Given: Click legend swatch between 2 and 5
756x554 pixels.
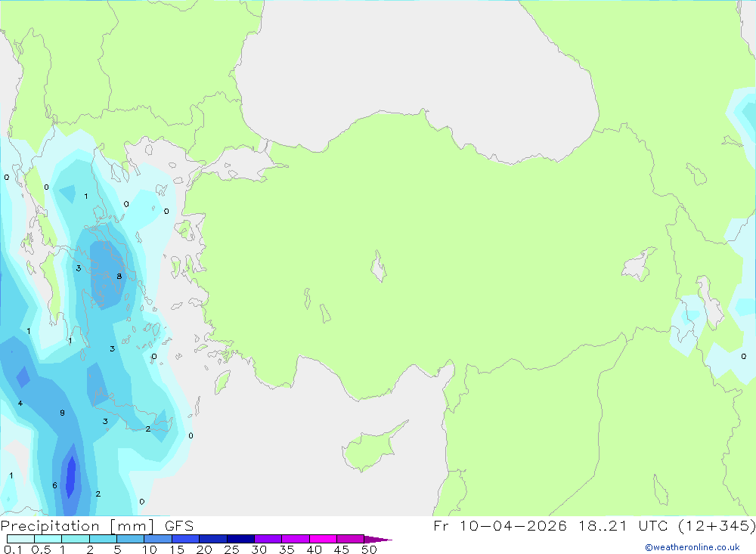Looking at the screenshot, I should pos(103,539).
